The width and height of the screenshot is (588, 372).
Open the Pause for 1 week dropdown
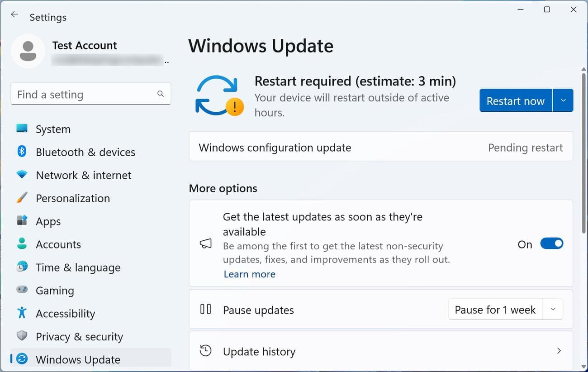(x=553, y=309)
